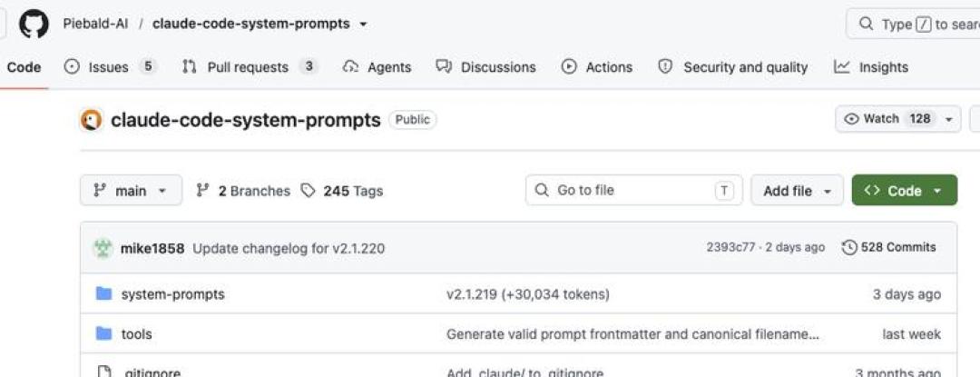Click the claude-code-system-prompts repository title

pyautogui.click(x=246, y=119)
